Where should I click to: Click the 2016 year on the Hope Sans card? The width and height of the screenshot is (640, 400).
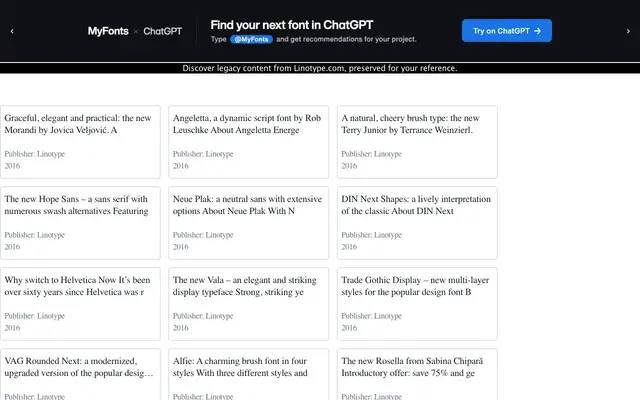12,247
